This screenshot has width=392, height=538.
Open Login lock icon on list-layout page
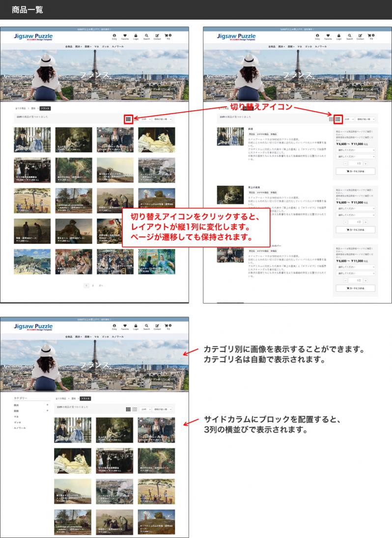pos(338,36)
